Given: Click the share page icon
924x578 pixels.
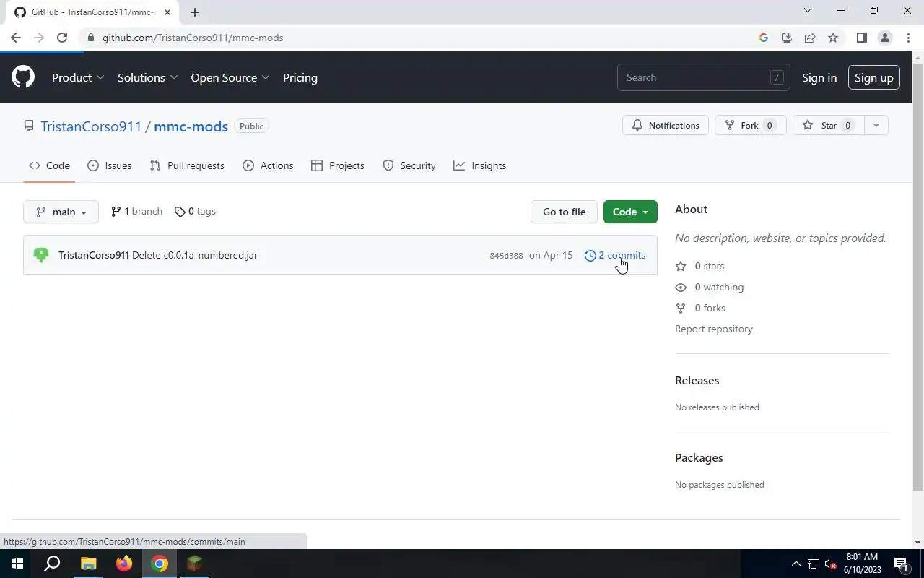Looking at the screenshot, I should (810, 38).
